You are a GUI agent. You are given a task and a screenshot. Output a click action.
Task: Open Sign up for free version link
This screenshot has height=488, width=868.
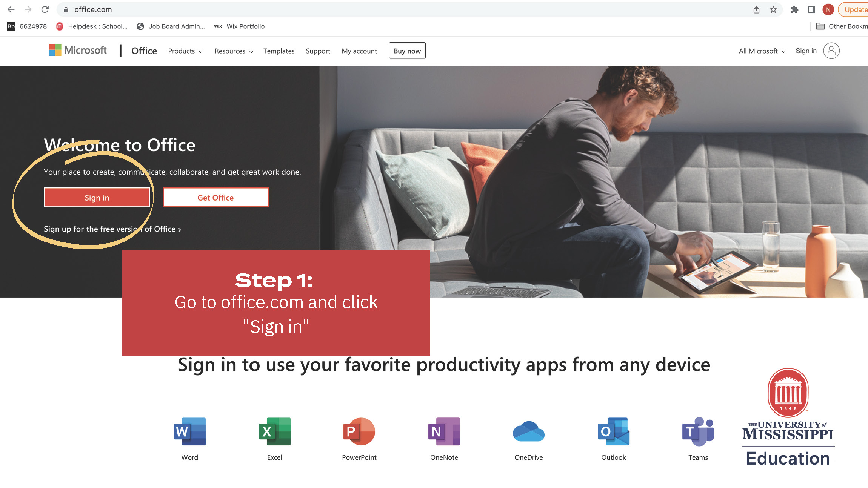click(x=112, y=229)
